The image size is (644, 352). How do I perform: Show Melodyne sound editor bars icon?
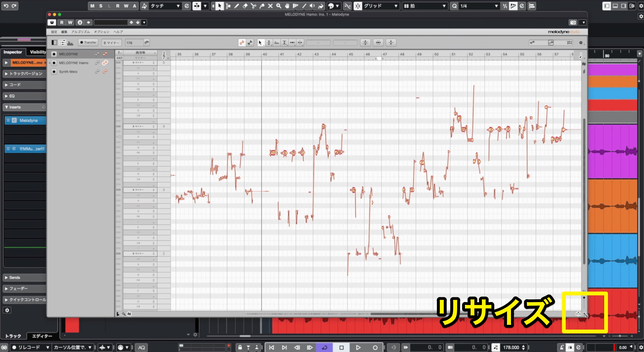click(70, 43)
